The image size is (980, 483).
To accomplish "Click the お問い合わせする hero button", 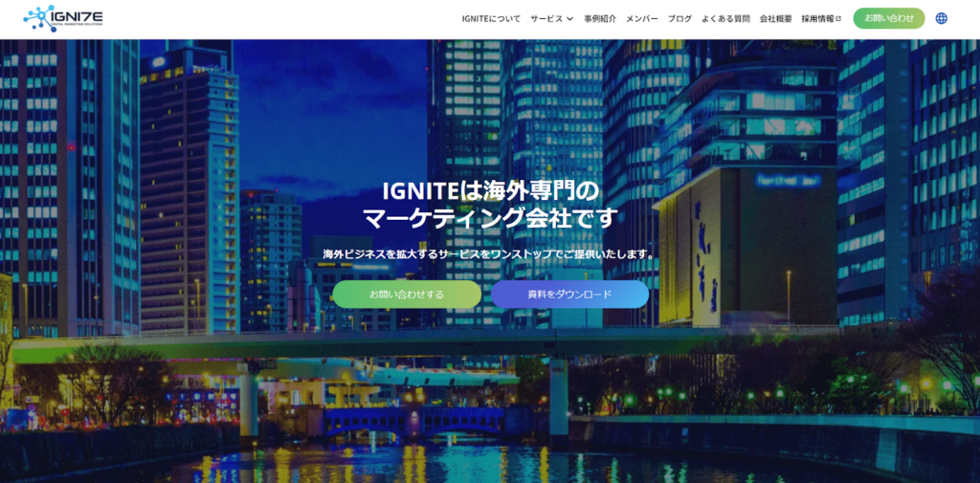I will [x=407, y=295].
